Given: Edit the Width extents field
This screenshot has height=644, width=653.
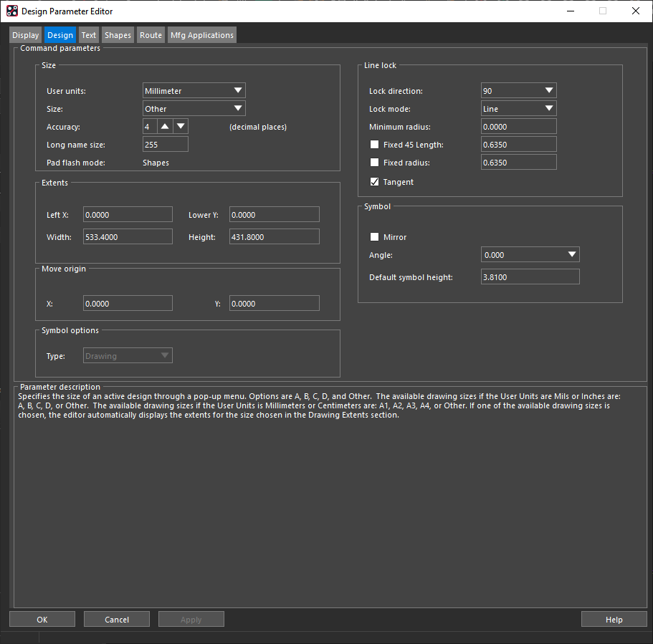Looking at the screenshot, I should pyautogui.click(x=128, y=237).
